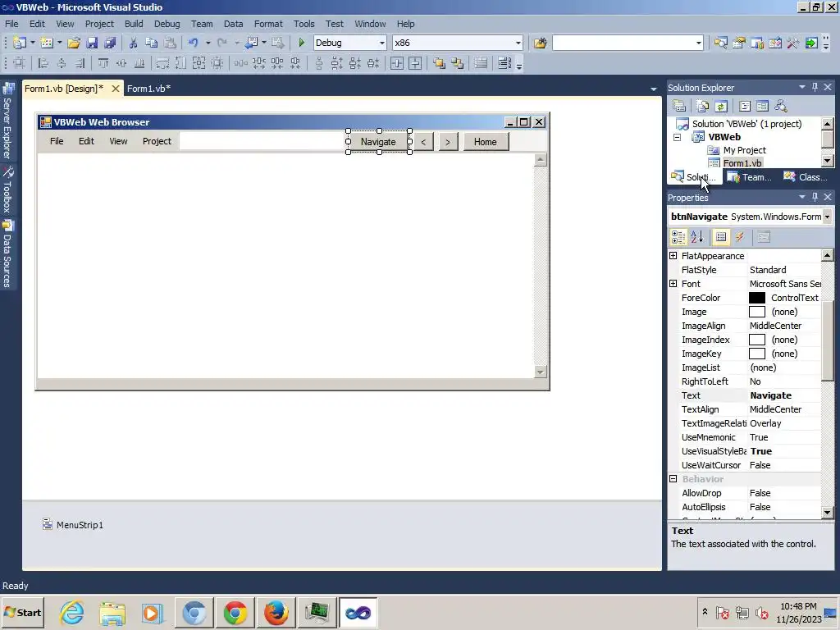
Task: Open the x86 platform dropdown
Action: tap(518, 43)
